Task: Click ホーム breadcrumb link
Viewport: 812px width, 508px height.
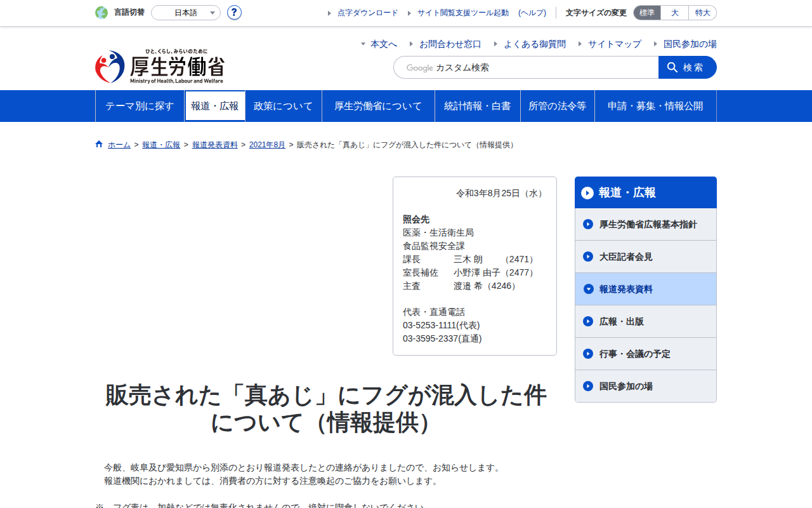Action: (119, 145)
